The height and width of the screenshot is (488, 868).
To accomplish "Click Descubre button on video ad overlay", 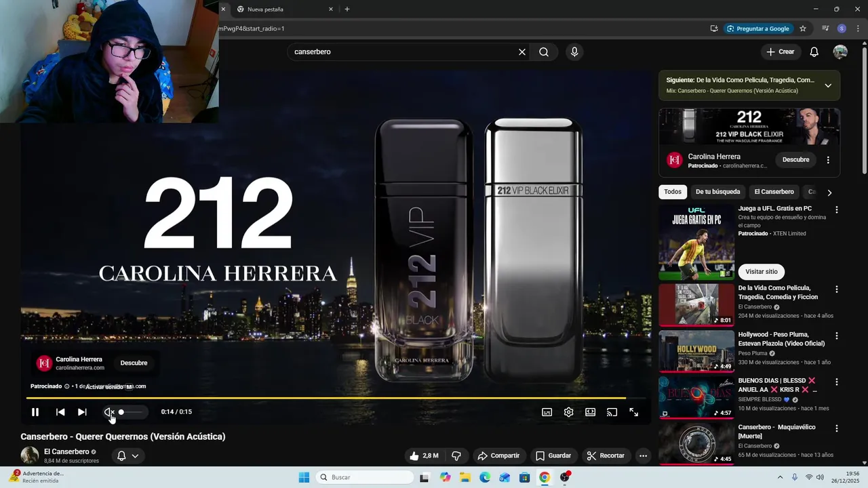I will click(x=134, y=363).
